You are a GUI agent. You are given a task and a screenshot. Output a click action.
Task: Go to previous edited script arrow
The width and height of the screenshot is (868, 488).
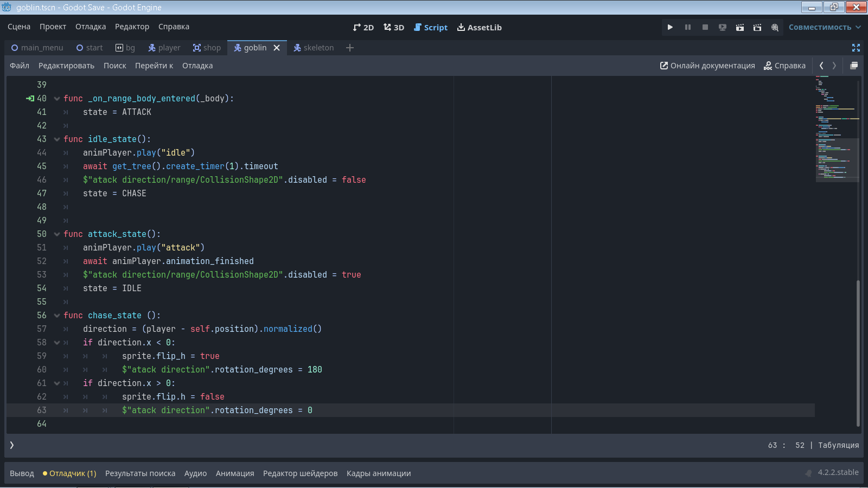(821, 66)
